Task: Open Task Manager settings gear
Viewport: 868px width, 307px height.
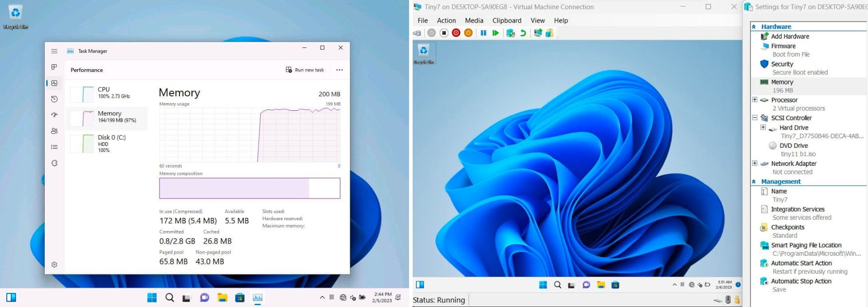Action: pyautogui.click(x=54, y=264)
